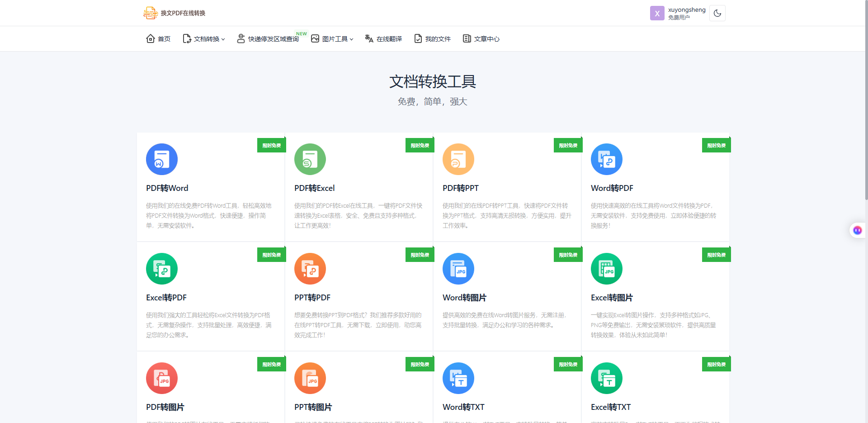Open the Word转PDF tool title
868x423 pixels.
tap(612, 188)
